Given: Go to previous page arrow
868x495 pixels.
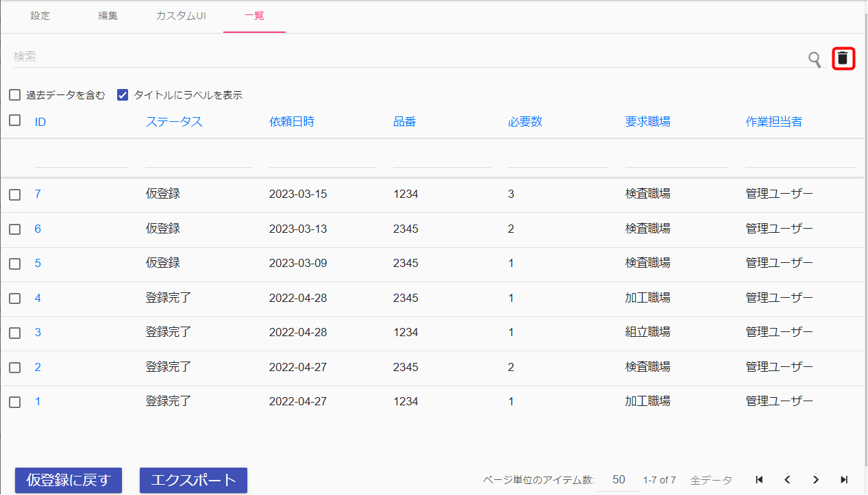Looking at the screenshot, I should coord(788,480).
